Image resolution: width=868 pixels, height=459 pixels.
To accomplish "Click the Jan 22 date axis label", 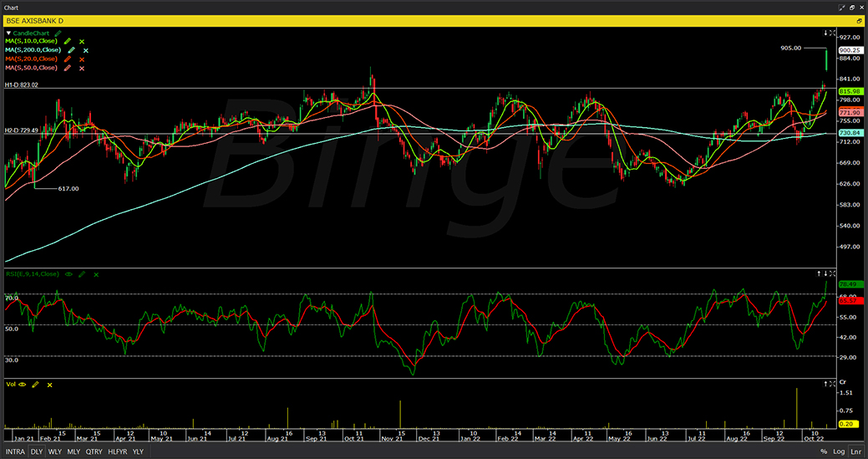I will (470, 438).
